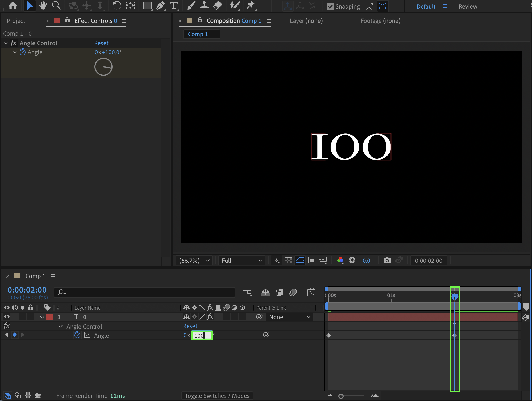Select the Pen tool
This screenshot has height=401, width=532.
point(160,6)
